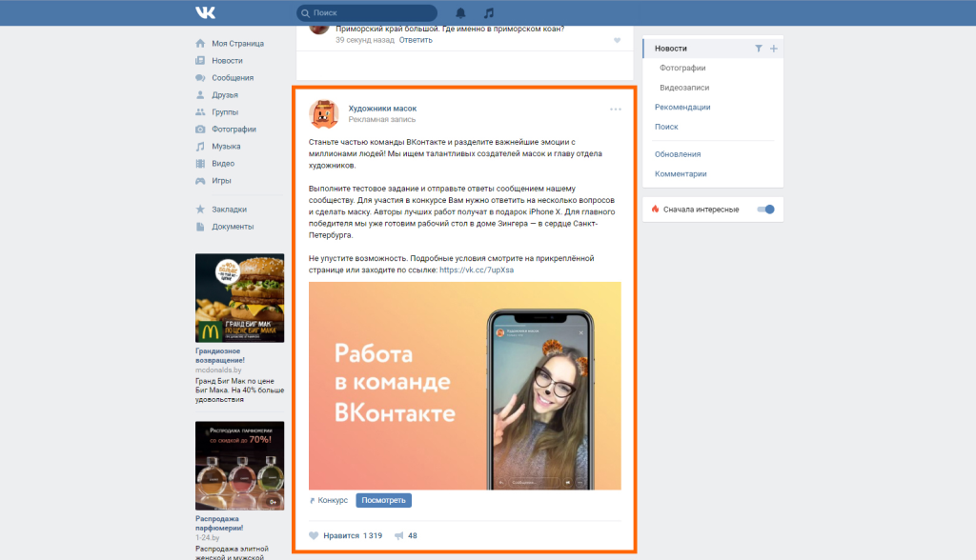This screenshot has width=976, height=560.
Task: Open Художники масок community avatar
Action: coord(324,113)
